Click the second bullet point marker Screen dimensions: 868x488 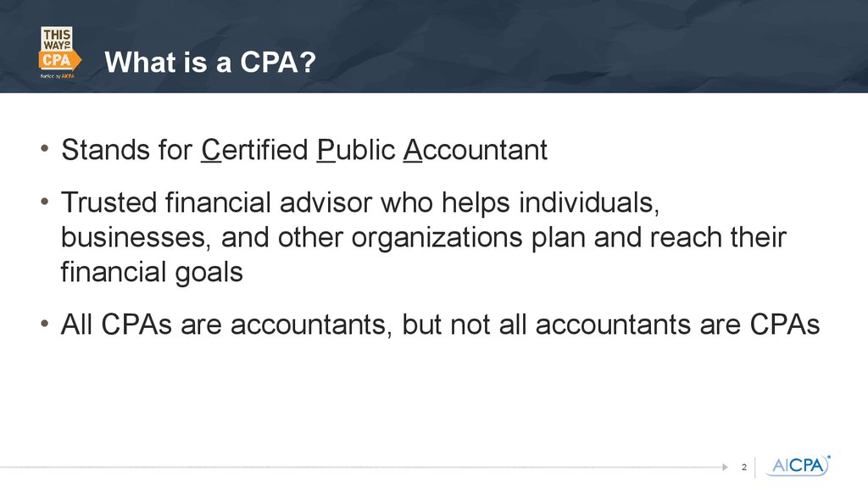pyautogui.click(x=45, y=202)
